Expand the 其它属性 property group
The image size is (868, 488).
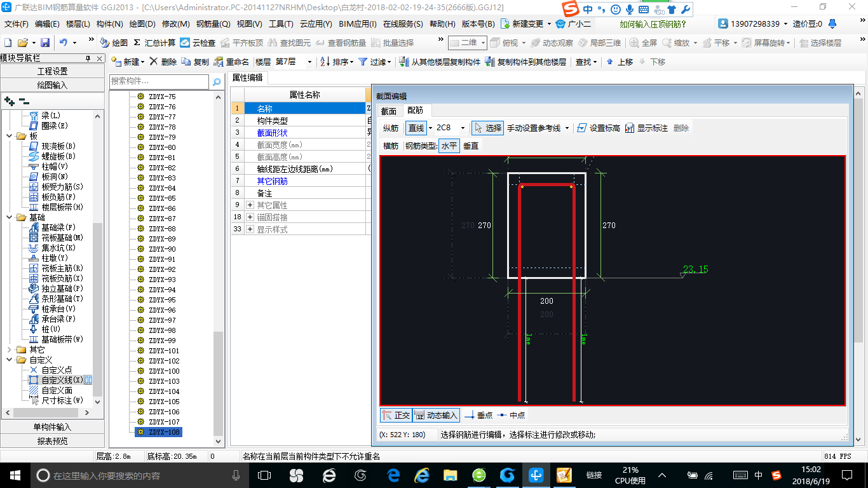click(250, 205)
